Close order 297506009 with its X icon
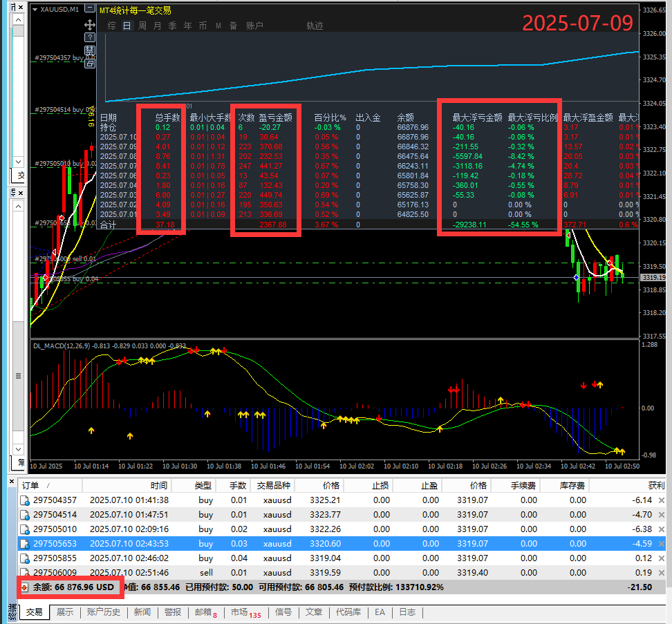Viewport: 672px width, 624px height. [662, 573]
